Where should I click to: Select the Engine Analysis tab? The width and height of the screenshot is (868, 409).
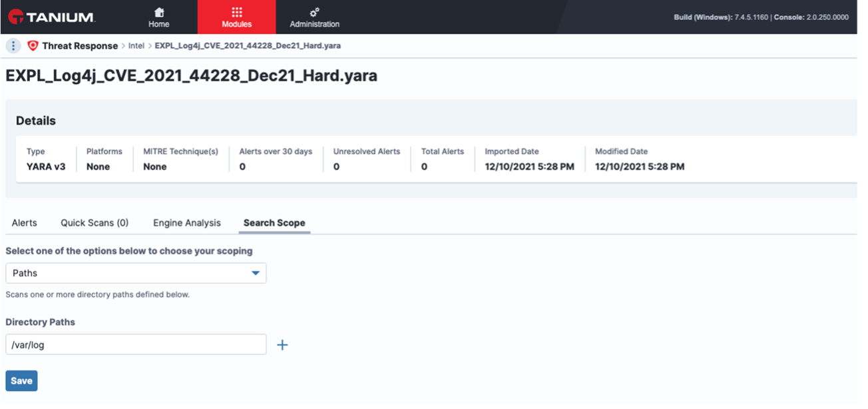pos(186,223)
